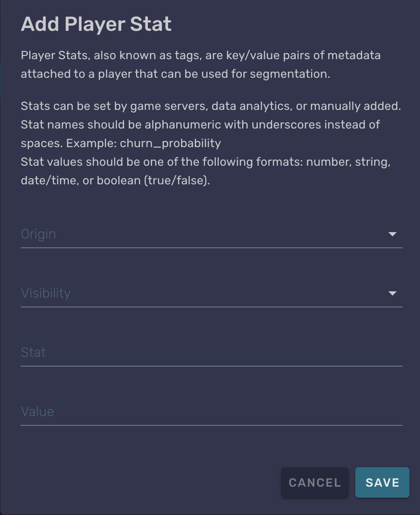
Task: Click the Visibility placeholder label
Action: point(46,293)
